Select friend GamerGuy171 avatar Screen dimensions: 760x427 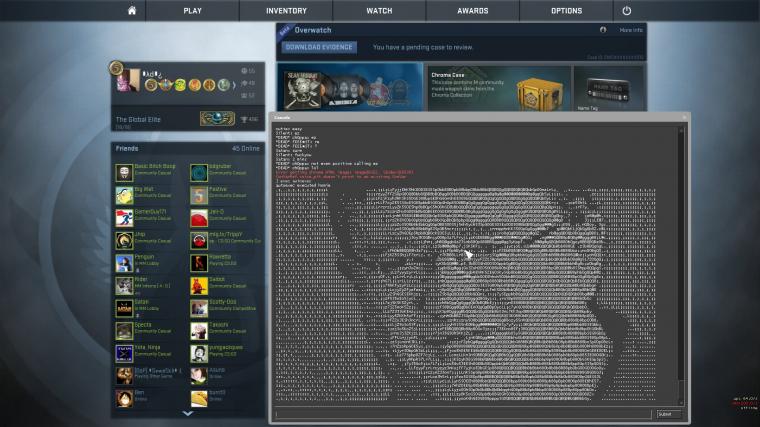(x=124, y=218)
